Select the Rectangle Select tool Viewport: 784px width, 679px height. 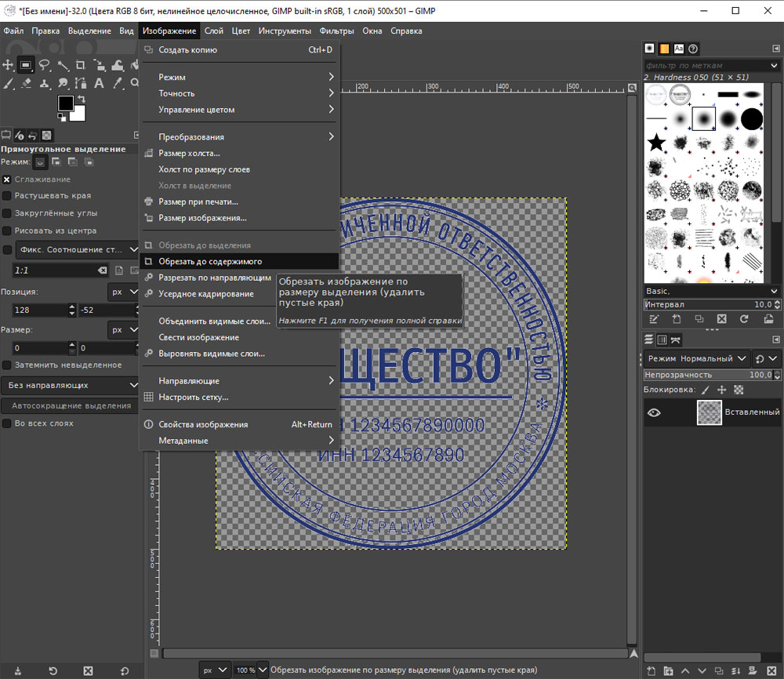coord(26,65)
